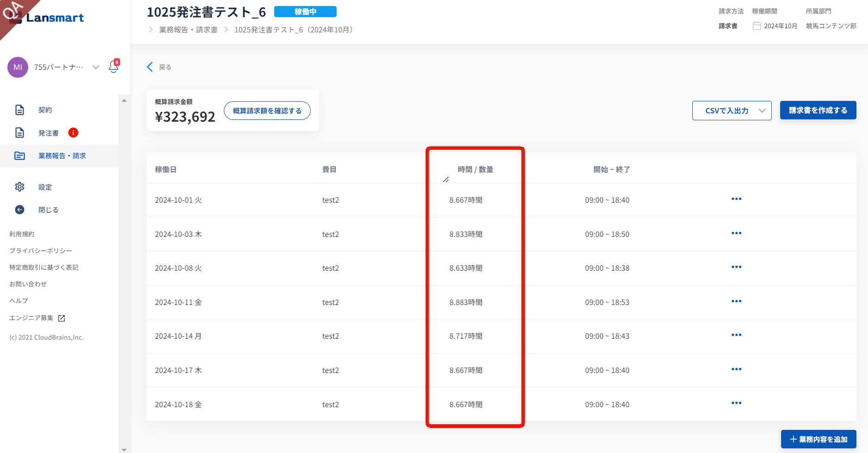Click the 契約 document icon
The height and width of the screenshot is (453, 868).
[19, 110]
